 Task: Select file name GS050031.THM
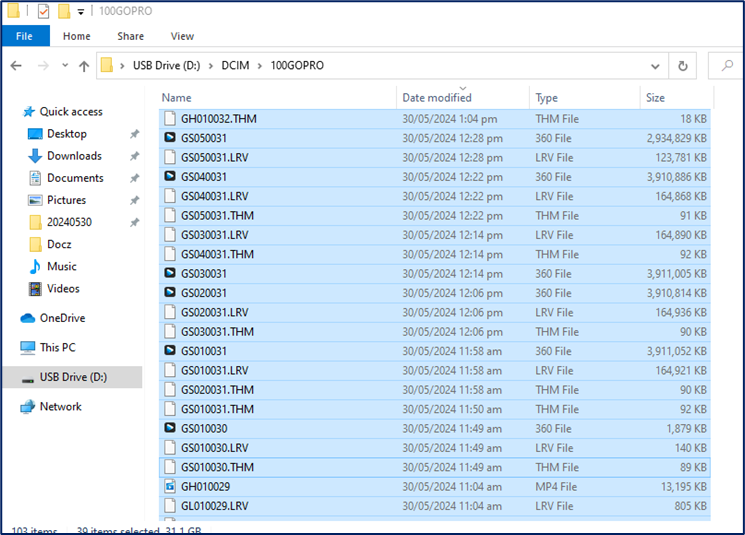point(217,216)
